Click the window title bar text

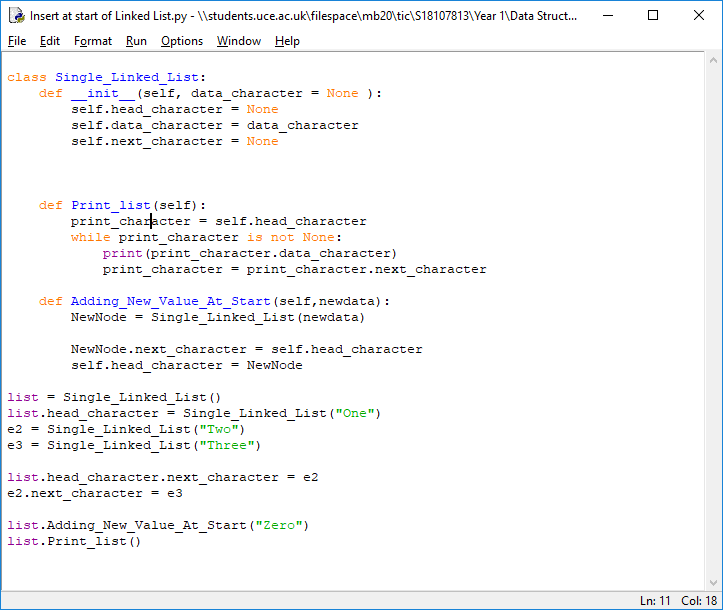tap(300, 16)
